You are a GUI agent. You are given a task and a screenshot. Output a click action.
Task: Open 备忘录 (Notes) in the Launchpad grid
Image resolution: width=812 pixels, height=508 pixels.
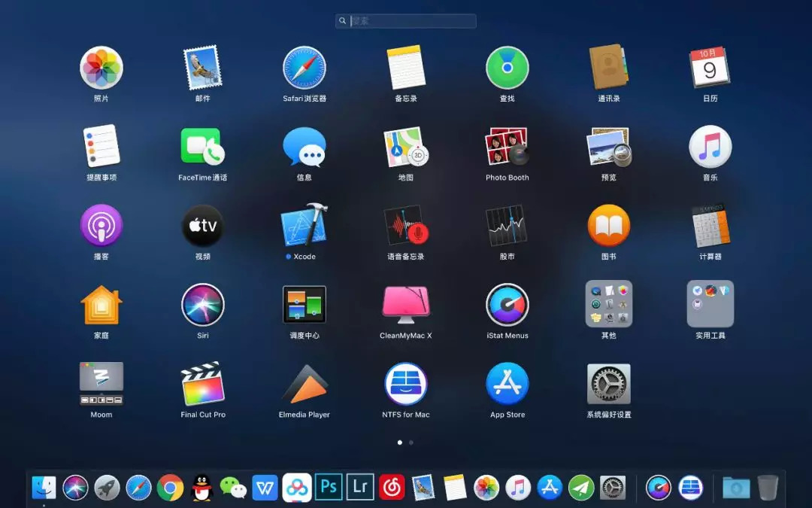406,68
